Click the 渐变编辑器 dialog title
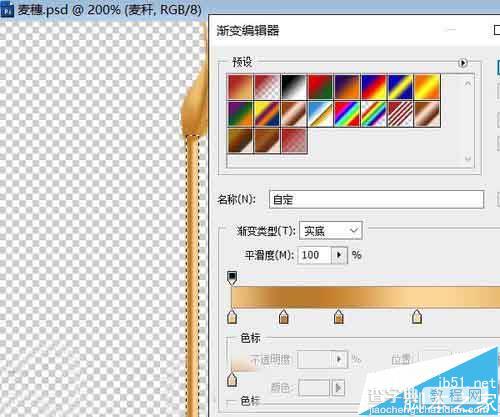This screenshot has height=417, width=500. 248,31
